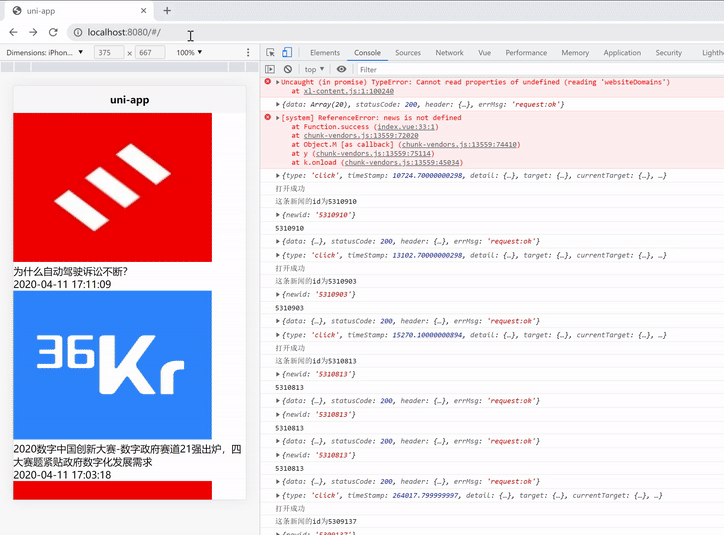
Task: Switch to the Console tab
Action: (x=367, y=53)
